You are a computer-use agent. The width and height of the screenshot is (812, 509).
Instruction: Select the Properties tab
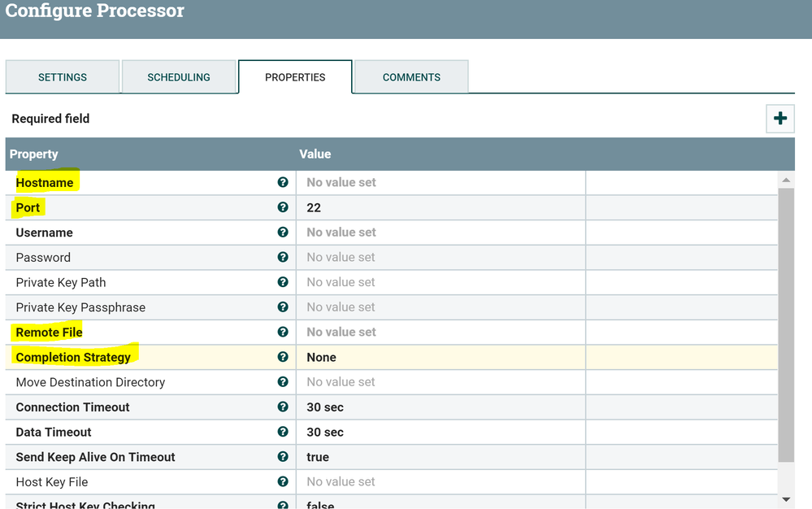[295, 77]
